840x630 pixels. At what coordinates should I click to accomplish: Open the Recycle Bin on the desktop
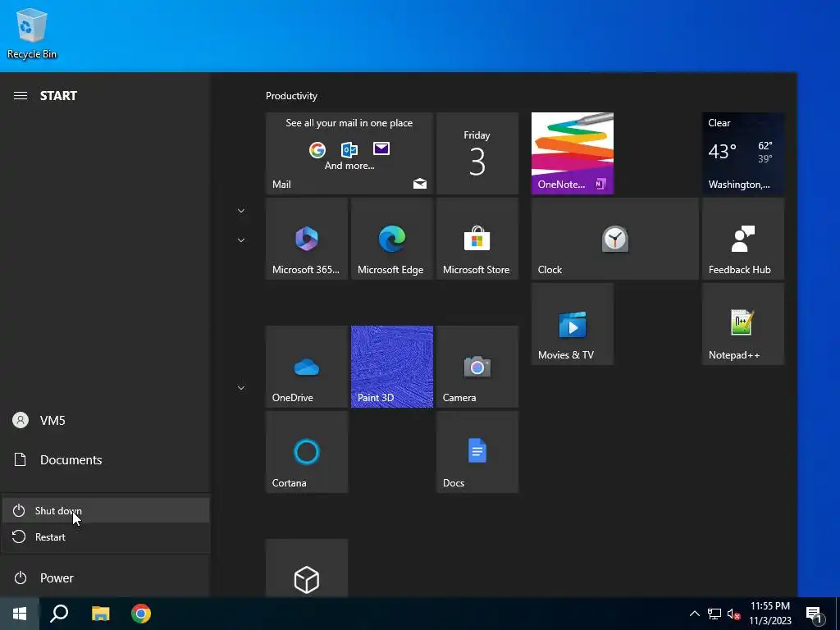(32, 34)
